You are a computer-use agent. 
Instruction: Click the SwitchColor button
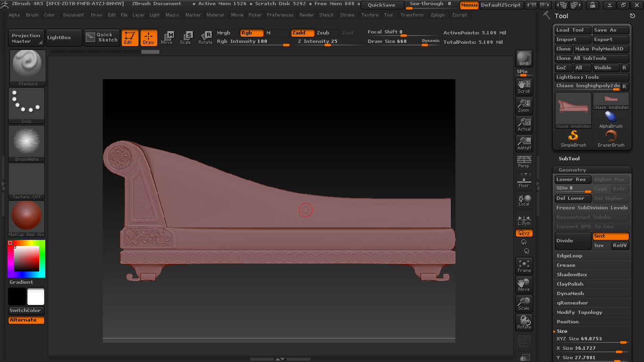(26, 311)
